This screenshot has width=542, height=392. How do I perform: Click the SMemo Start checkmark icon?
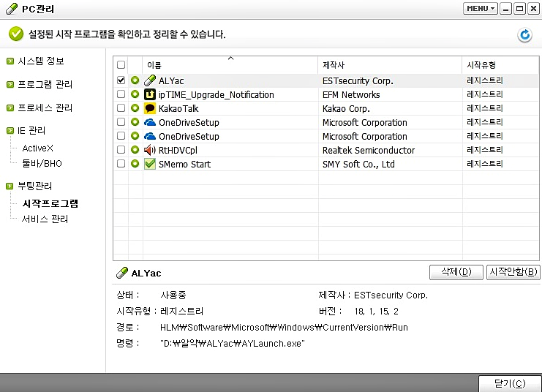(150, 164)
